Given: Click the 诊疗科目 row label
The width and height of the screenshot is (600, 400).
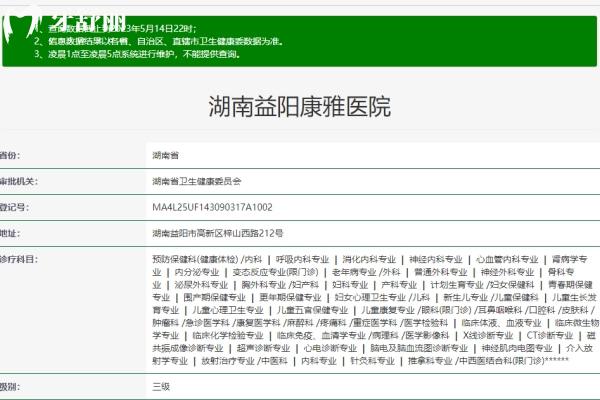Looking at the screenshot, I should tap(18, 260).
